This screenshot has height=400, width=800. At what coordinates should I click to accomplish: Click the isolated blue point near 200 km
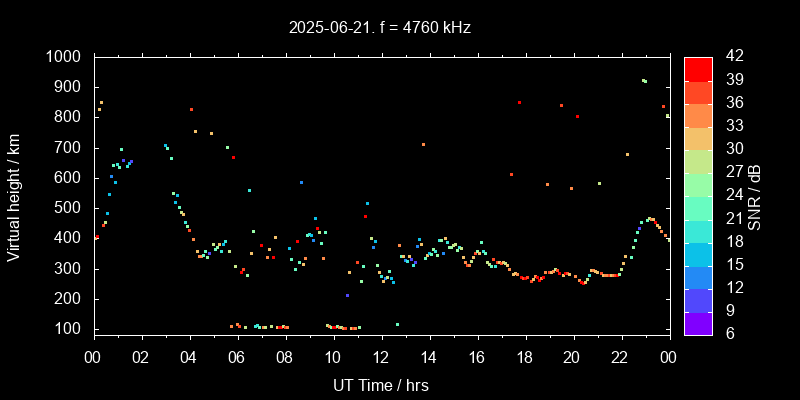click(x=347, y=296)
